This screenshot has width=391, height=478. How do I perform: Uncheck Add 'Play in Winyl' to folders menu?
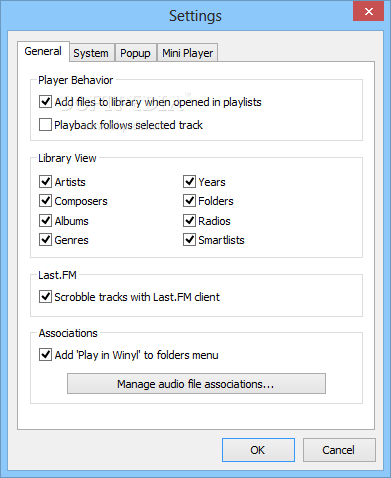tap(45, 355)
